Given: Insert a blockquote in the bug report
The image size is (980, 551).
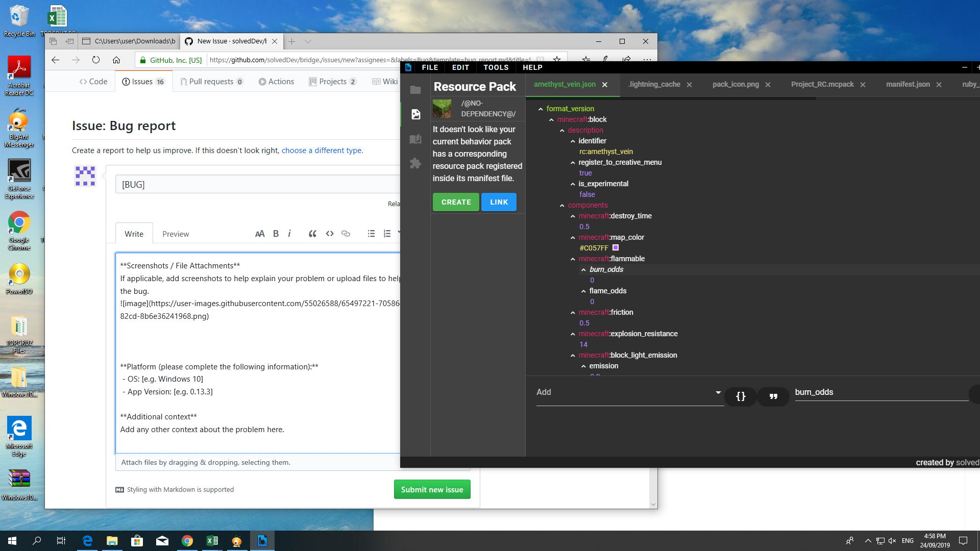Looking at the screenshot, I should tap(312, 233).
